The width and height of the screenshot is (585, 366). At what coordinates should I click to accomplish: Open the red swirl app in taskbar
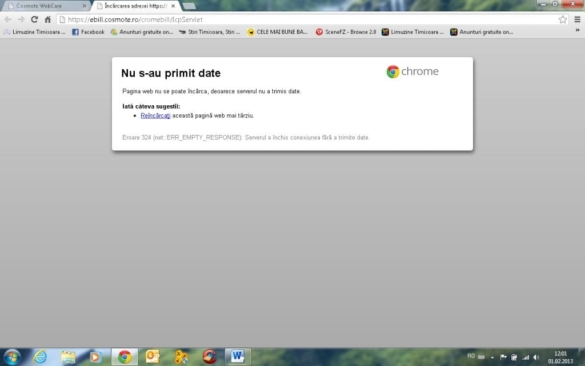pos(209,357)
